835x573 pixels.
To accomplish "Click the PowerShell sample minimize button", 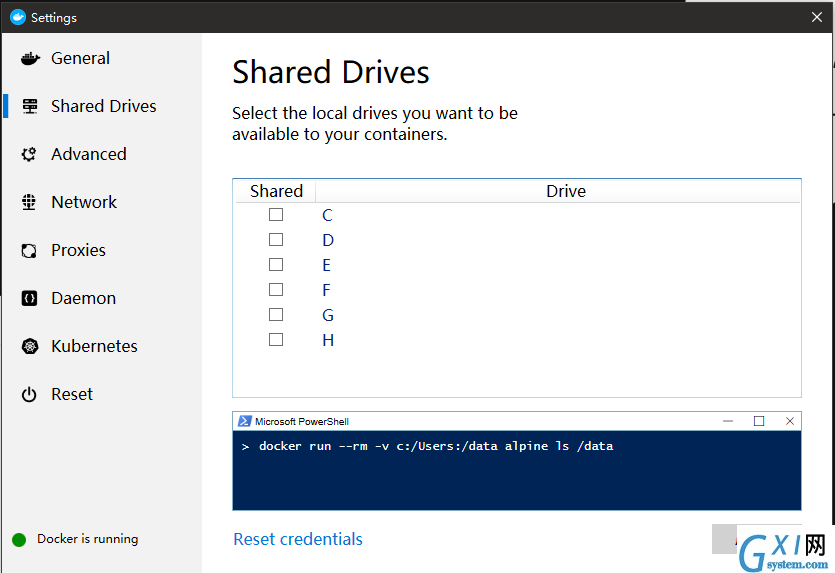I will 728,421.
